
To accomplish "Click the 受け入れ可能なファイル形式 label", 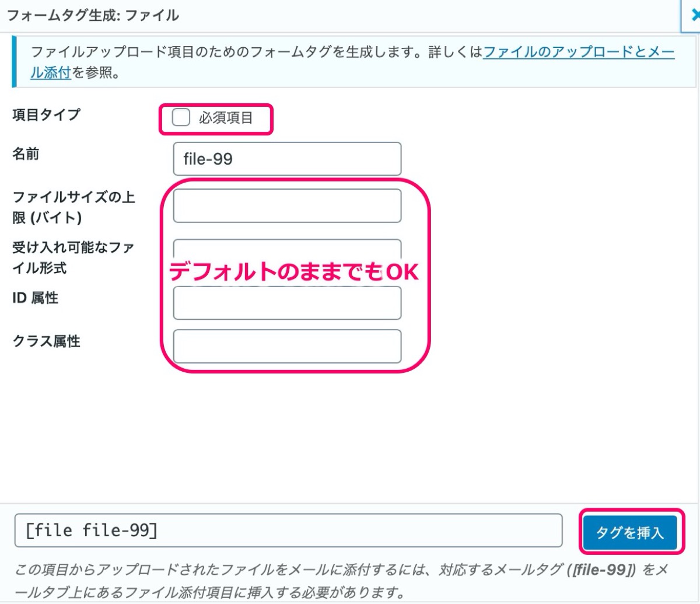I will tap(73, 258).
